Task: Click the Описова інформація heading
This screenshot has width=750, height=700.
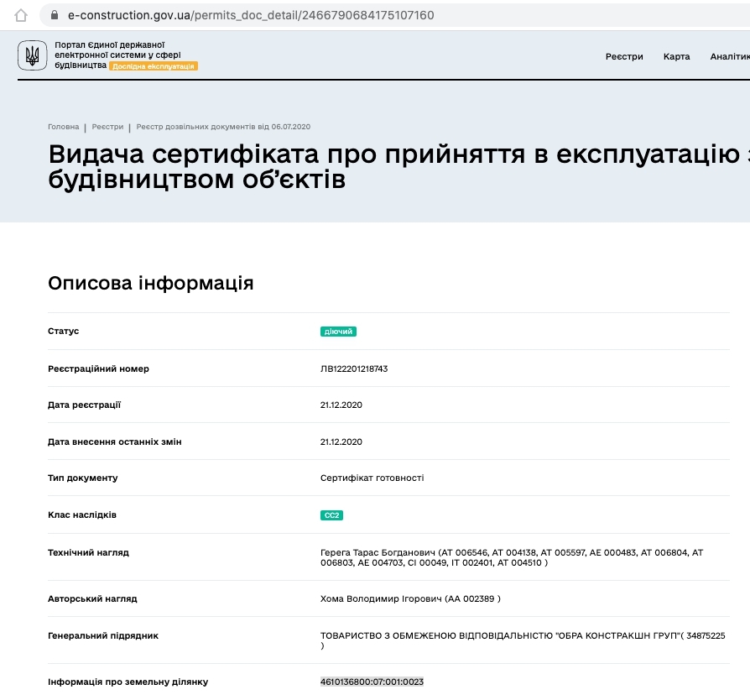Action: 151,283
